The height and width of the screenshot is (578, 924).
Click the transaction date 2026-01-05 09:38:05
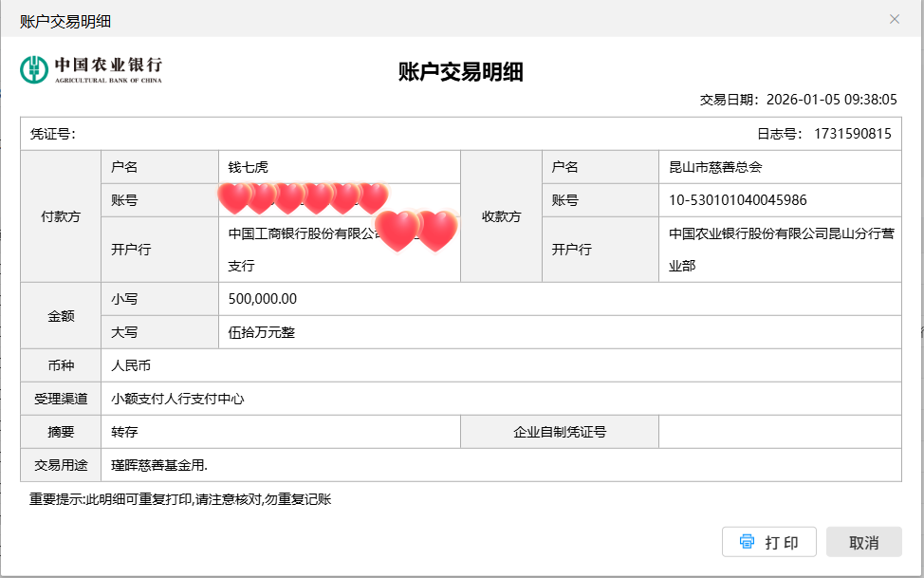pyautogui.click(x=831, y=99)
